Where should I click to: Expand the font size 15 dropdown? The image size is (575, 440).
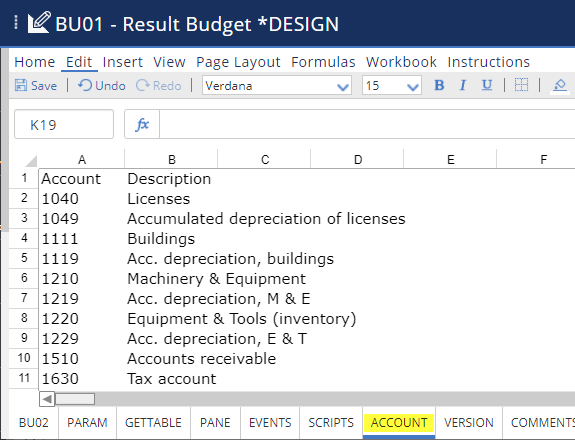point(413,87)
